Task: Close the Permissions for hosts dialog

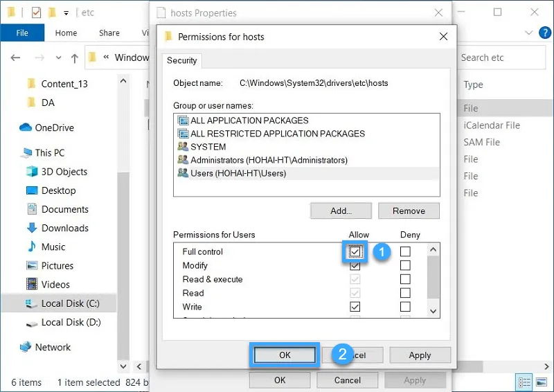Action: coord(443,37)
